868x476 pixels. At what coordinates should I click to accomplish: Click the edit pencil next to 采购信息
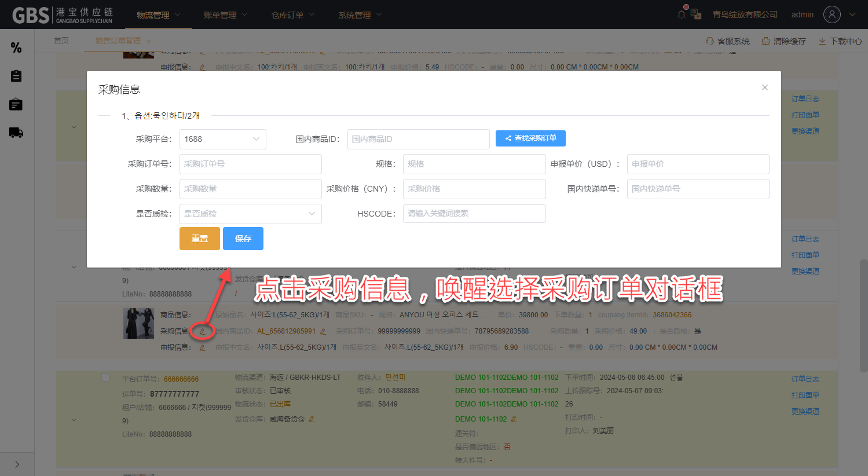tap(202, 331)
